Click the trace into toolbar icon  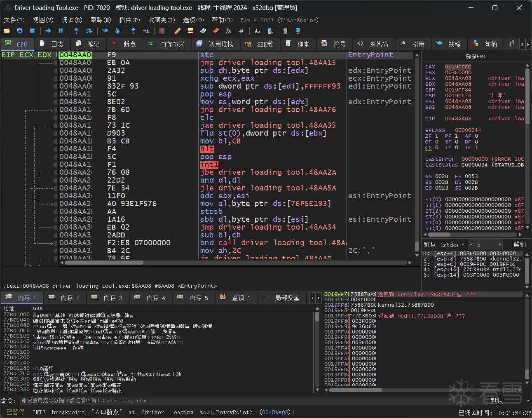coord(105,31)
